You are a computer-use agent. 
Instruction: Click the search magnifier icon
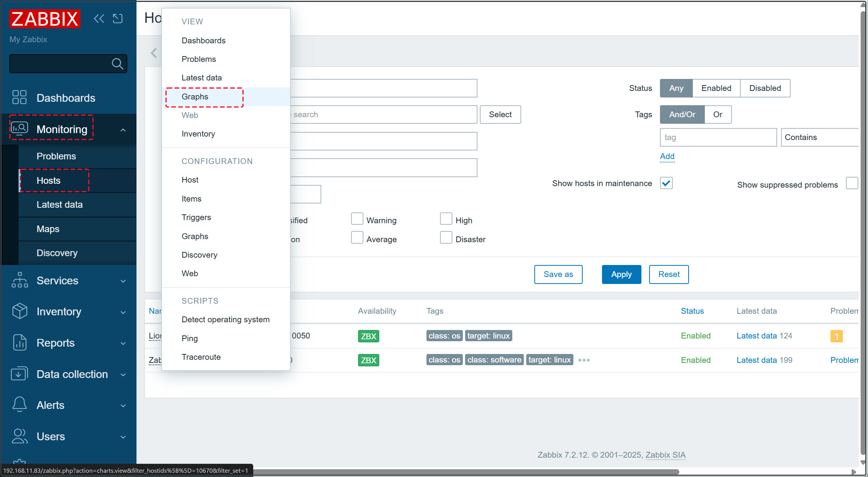pyautogui.click(x=117, y=63)
